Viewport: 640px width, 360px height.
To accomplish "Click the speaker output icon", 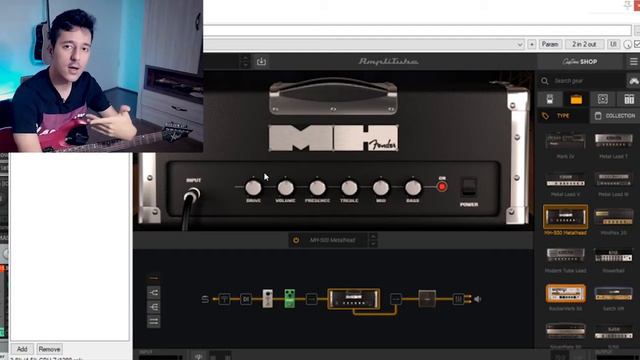I will [478, 299].
